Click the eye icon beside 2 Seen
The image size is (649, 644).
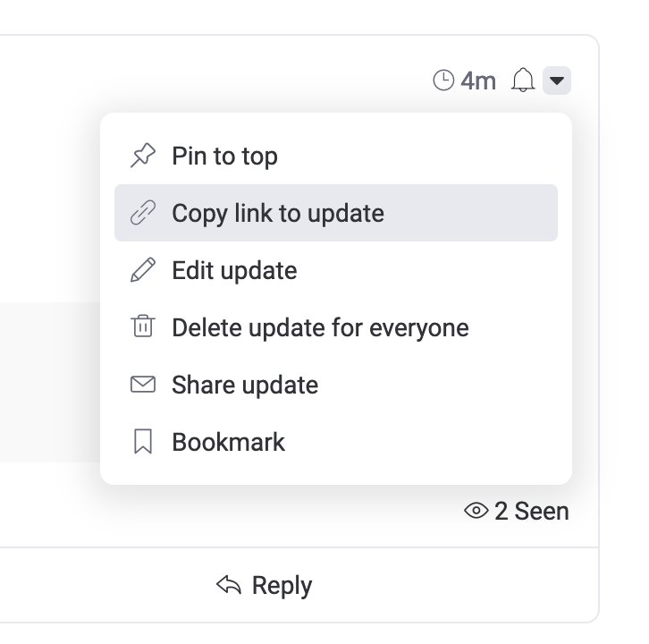tap(476, 510)
